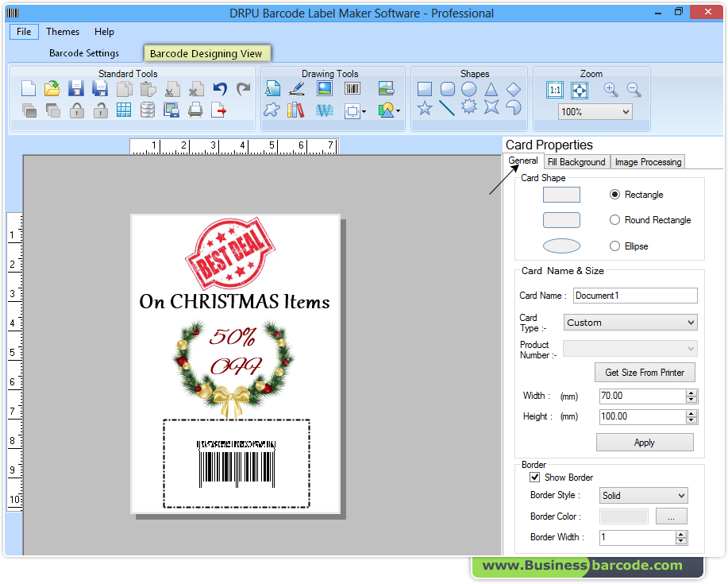Screen dimensions: 728x584
Task: Click the Width value field
Action: 642,396
